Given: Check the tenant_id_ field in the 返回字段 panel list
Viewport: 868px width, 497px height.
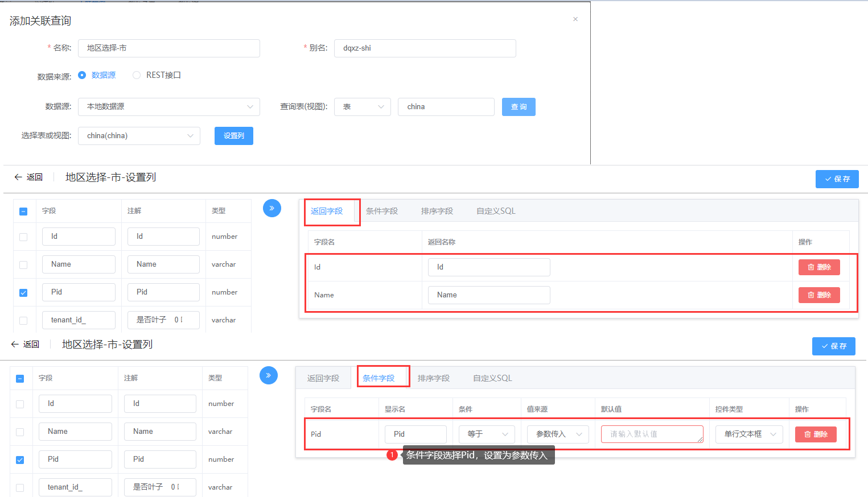Looking at the screenshot, I should (23, 320).
